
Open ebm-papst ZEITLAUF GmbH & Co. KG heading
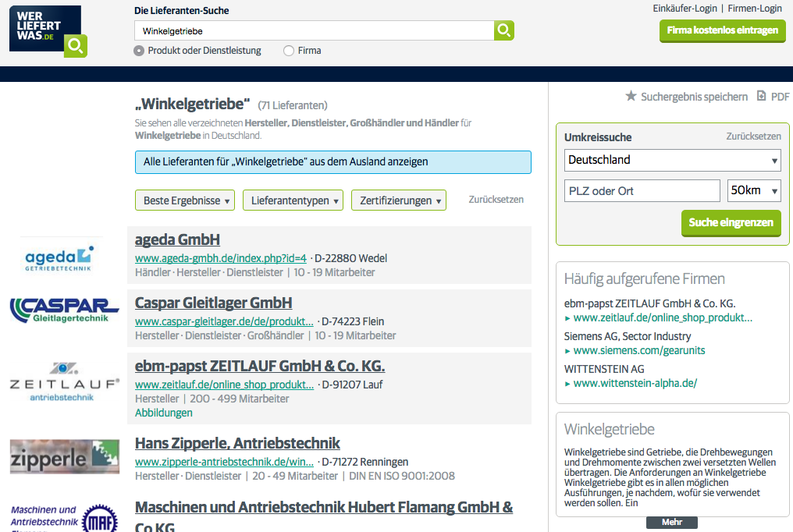[260, 366]
